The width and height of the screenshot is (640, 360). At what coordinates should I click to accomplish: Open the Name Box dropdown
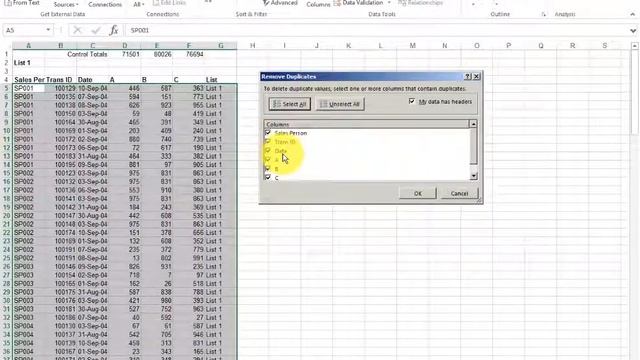pos(48,30)
